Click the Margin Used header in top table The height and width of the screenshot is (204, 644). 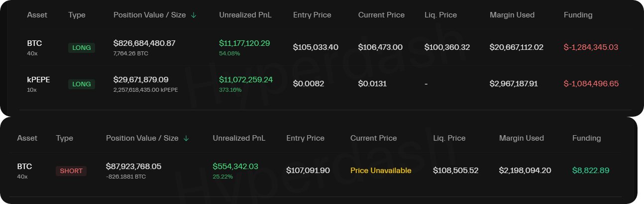point(512,15)
